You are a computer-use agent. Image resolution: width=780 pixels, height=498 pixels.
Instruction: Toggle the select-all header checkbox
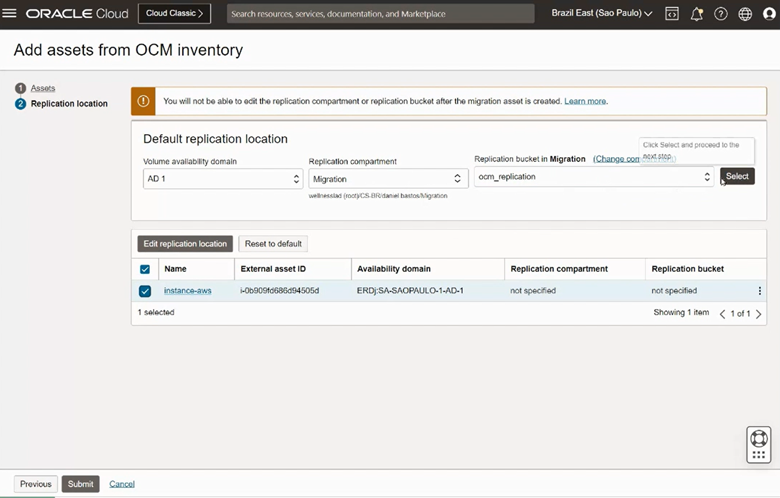pyautogui.click(x=145, y=269)
